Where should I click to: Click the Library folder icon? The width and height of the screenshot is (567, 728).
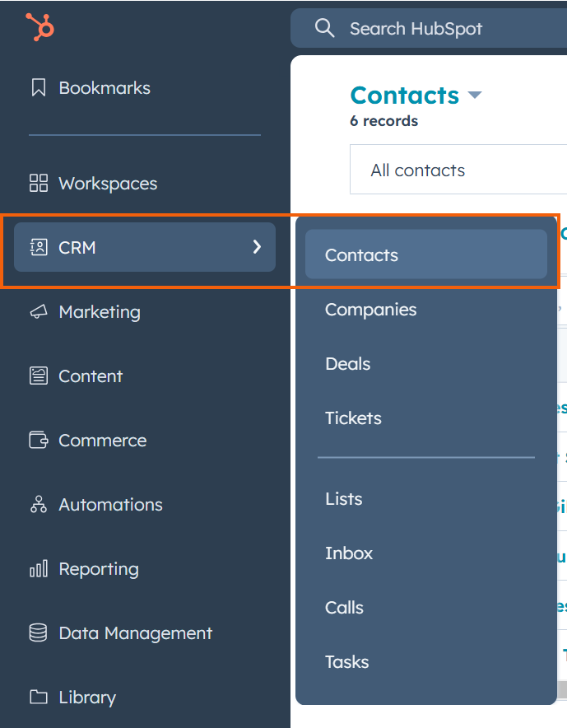pos(39,698)
